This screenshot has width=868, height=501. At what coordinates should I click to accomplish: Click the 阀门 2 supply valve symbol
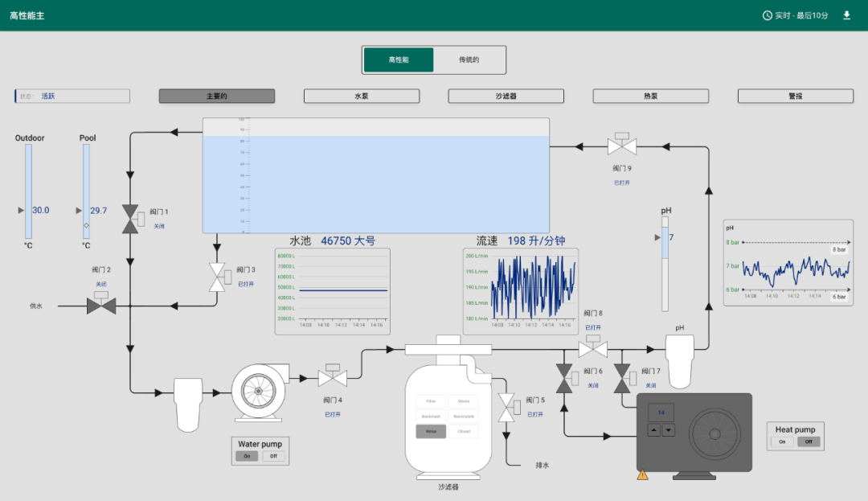[101, 305]
